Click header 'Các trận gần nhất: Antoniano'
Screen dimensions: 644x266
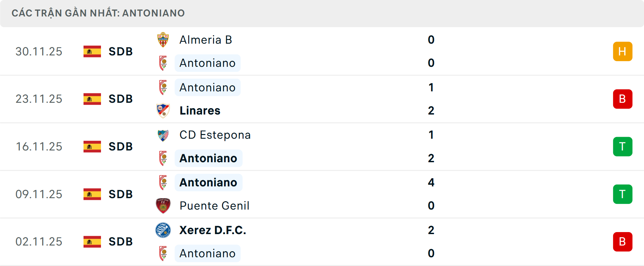[x=98, y=13]
